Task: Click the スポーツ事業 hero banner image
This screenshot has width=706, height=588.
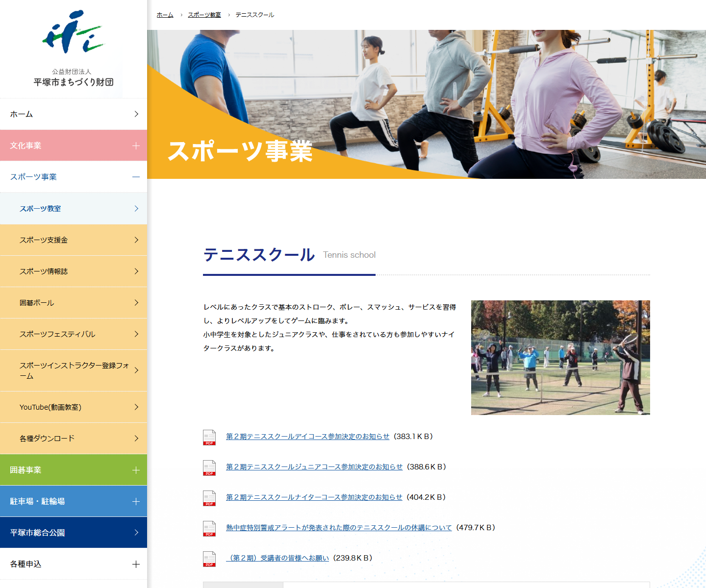Action: pos(427,104)
